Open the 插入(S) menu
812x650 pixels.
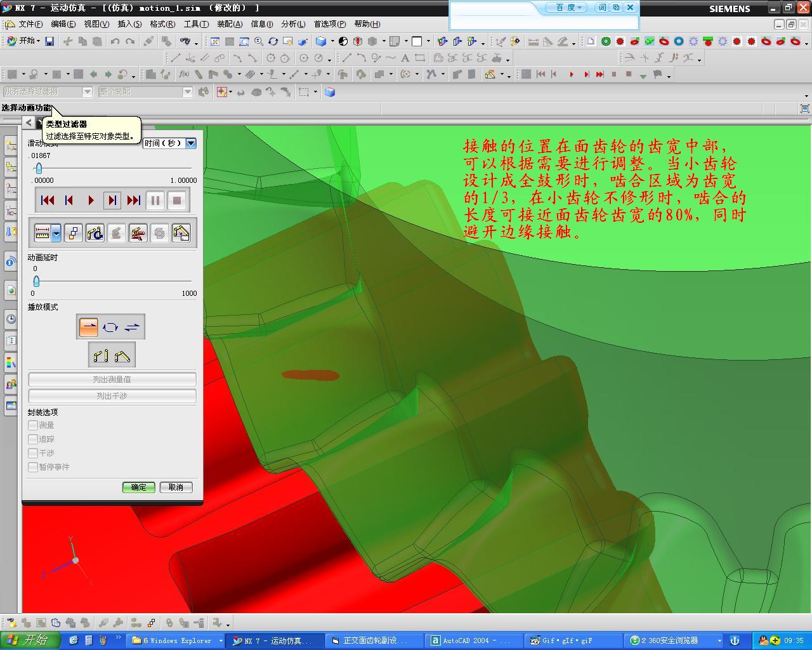pos(129,24)
